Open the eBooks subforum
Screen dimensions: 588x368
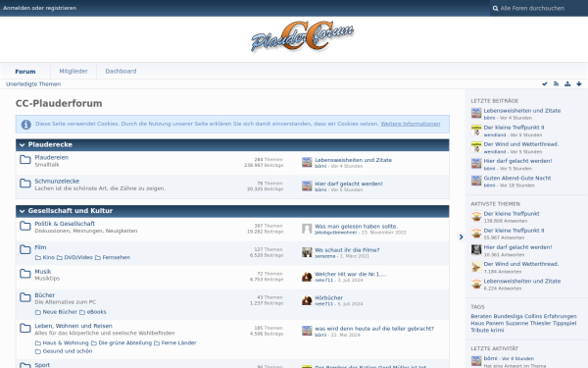(x=96, y=312)
